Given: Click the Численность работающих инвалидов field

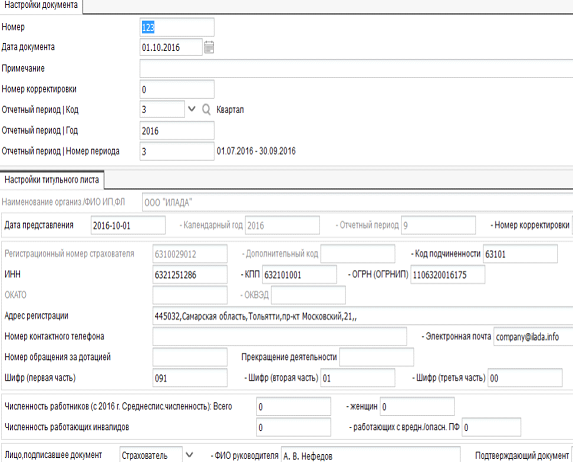Looking at the screenshot, I should click(293, 428).
